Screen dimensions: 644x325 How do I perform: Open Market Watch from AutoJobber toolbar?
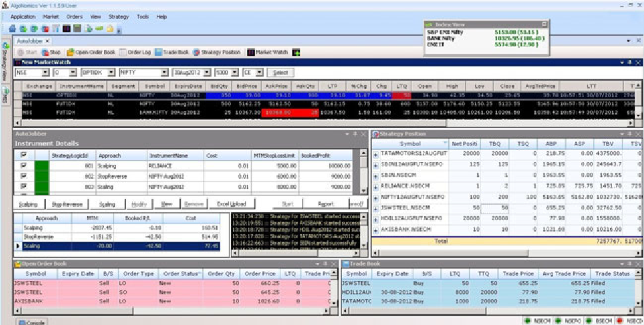tap(267, 52)
